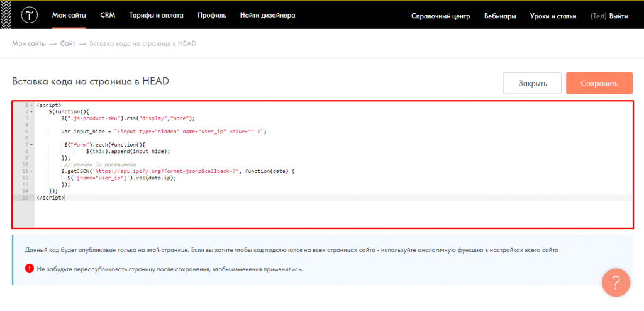The image size is (644, 311).
Task: Log out via the Выйти link
Action: 619,16
